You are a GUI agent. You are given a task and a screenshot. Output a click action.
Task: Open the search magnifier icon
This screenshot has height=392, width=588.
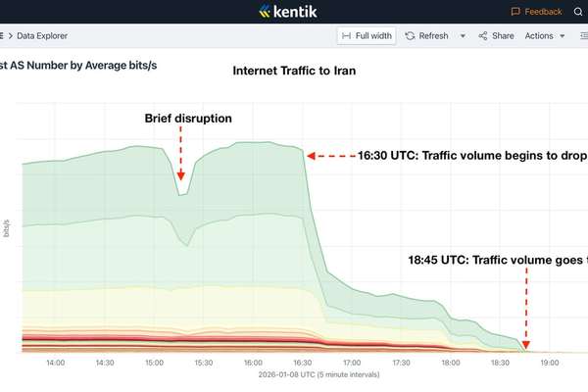[x=578, y=12]
